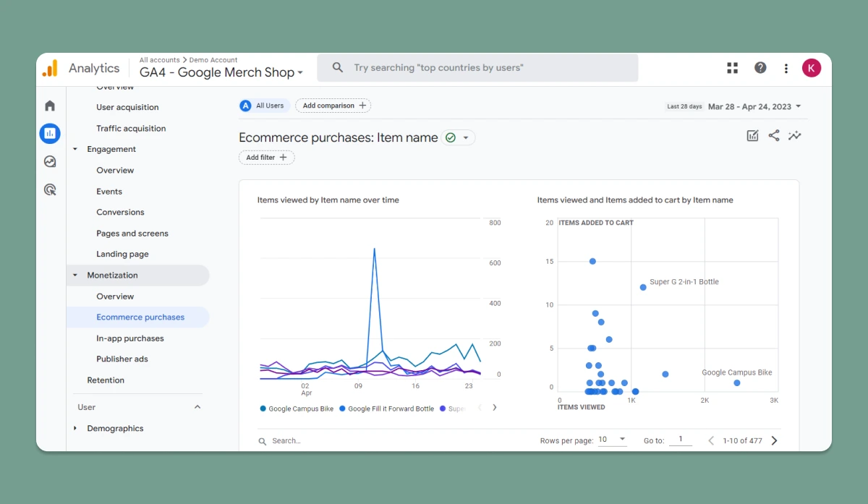Image resolution: width=868 pixels, height=504 pixels.
Task: Open the Events report
Action: [109, 192]
